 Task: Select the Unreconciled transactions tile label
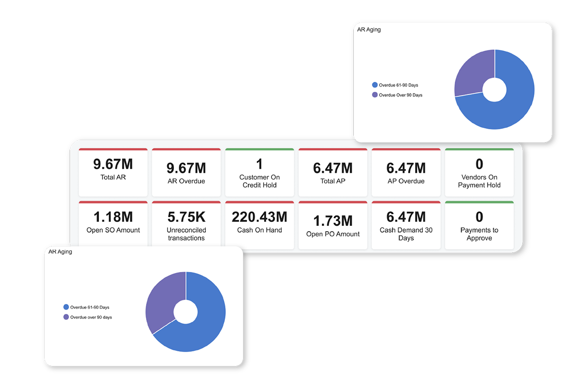tap(186, 234)
